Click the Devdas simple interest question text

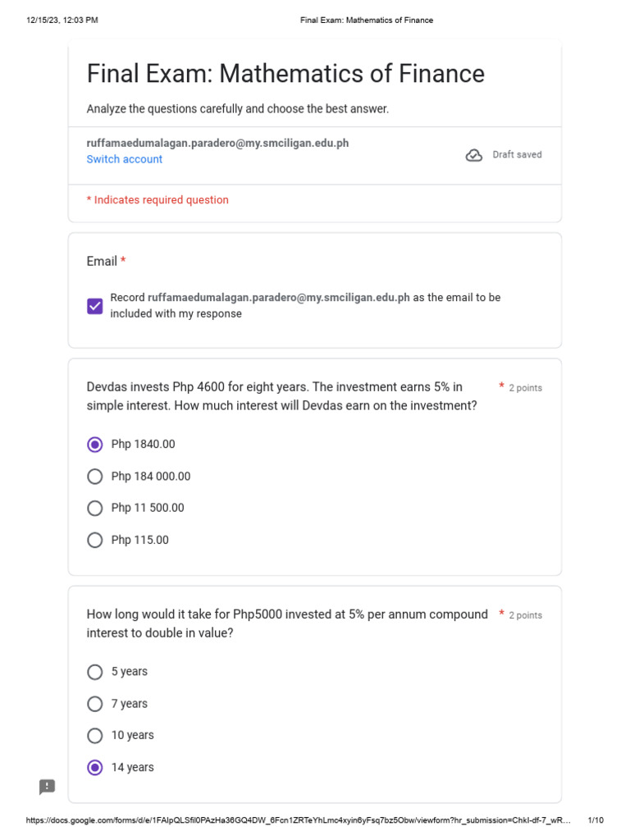(x=281, y=396)
